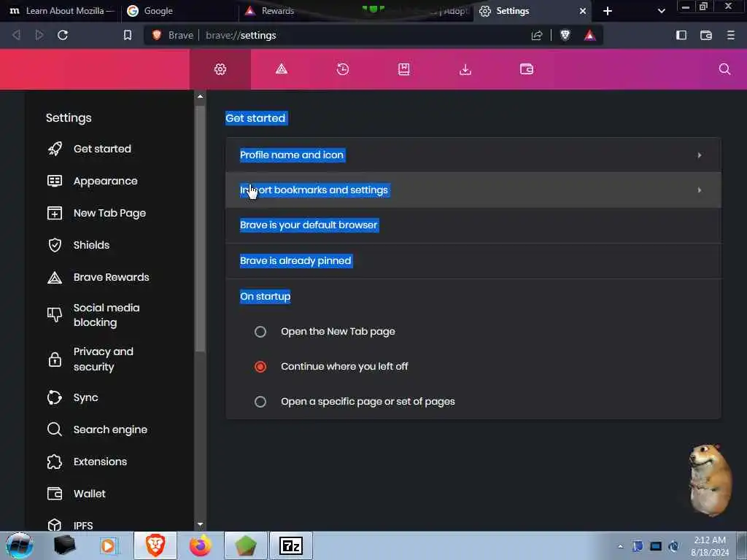Open a new tab with plus button
747x560 pixels.
pos(608,11)
